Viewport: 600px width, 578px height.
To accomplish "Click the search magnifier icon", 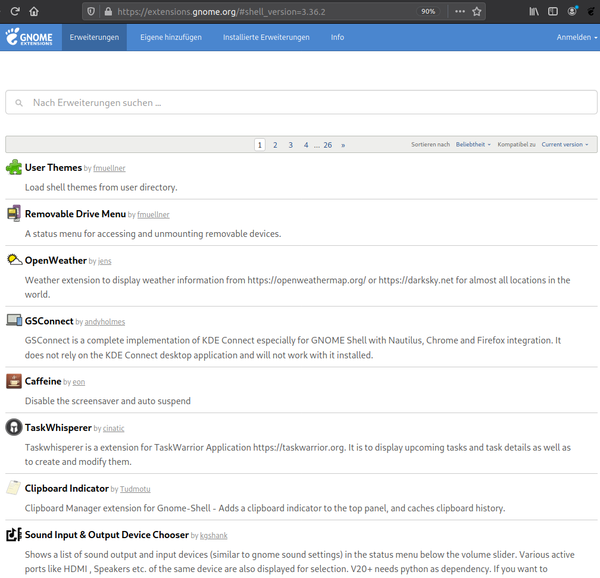I will point(18,103).
